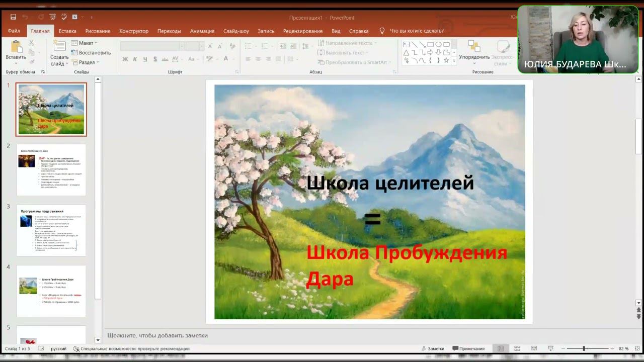
Task: Click the Undo arrow icon
Action: point(25,17)
